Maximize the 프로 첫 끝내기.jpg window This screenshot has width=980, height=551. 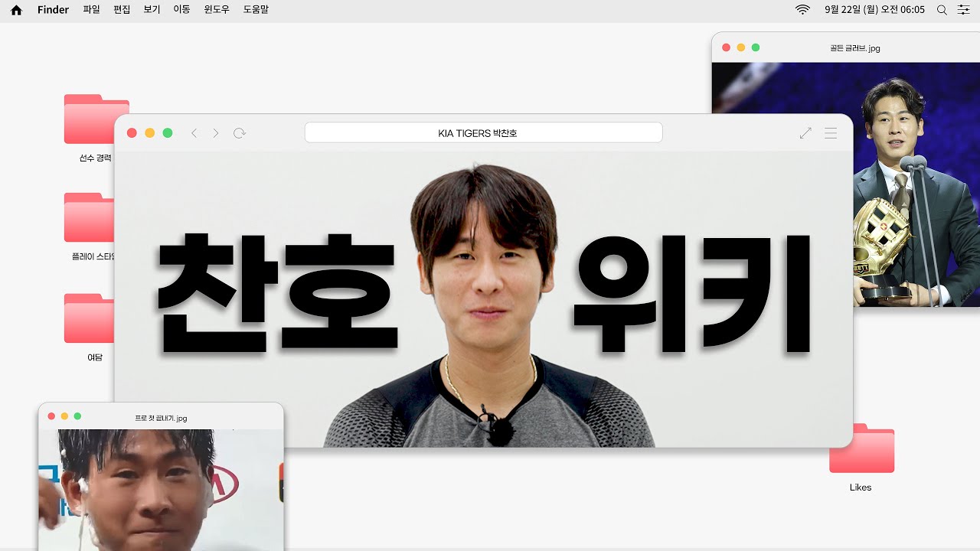(77, 416)
